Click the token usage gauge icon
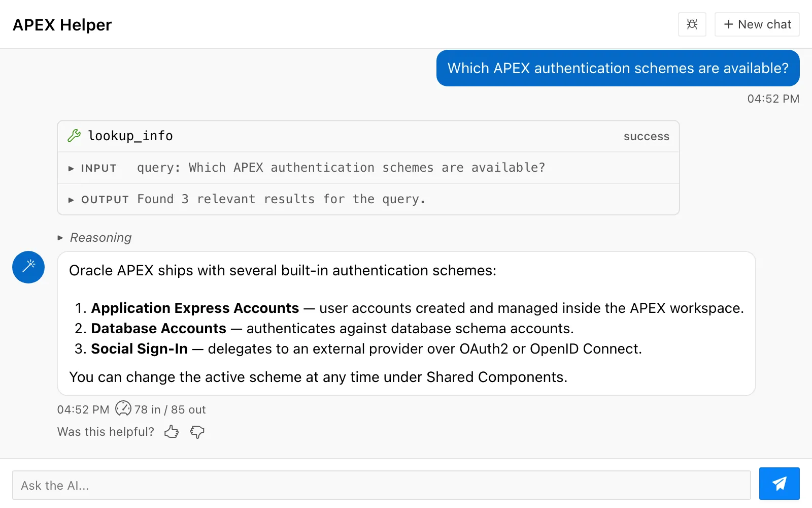 coord(123,408)
